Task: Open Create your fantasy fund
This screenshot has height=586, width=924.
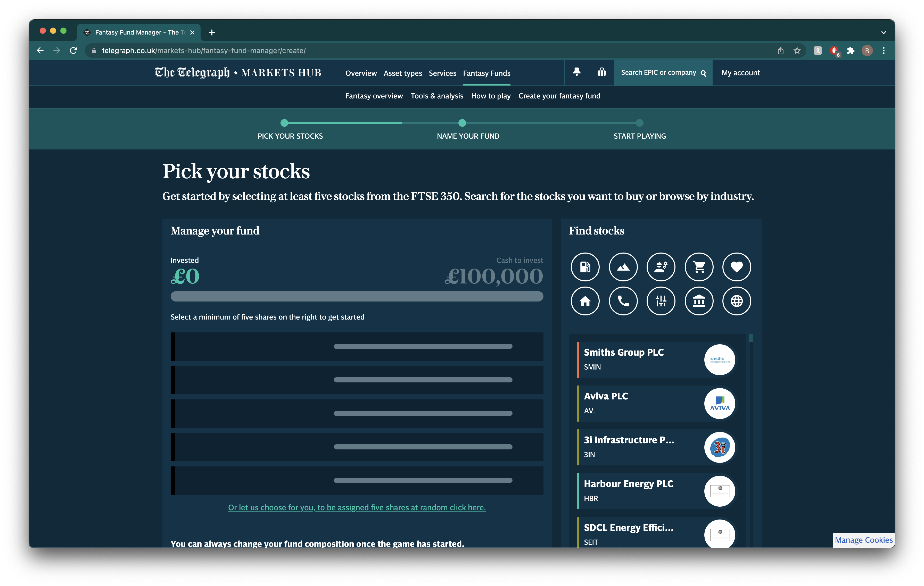Action: point(559,96)
